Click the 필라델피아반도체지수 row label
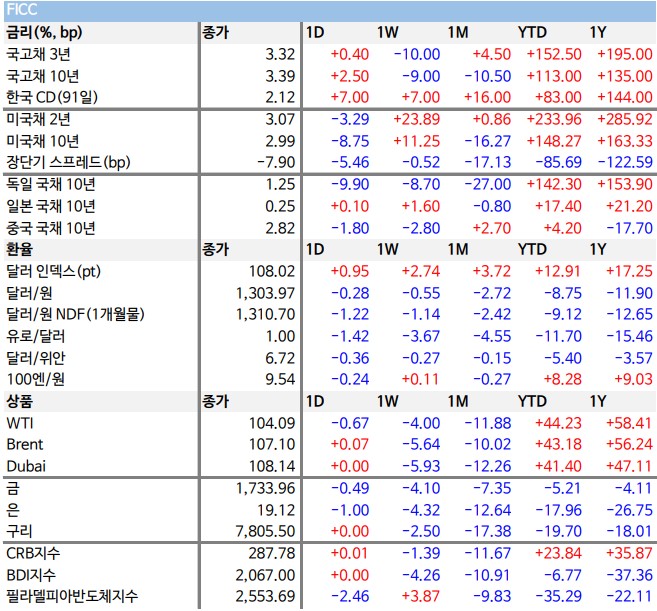 click(72, 596)
